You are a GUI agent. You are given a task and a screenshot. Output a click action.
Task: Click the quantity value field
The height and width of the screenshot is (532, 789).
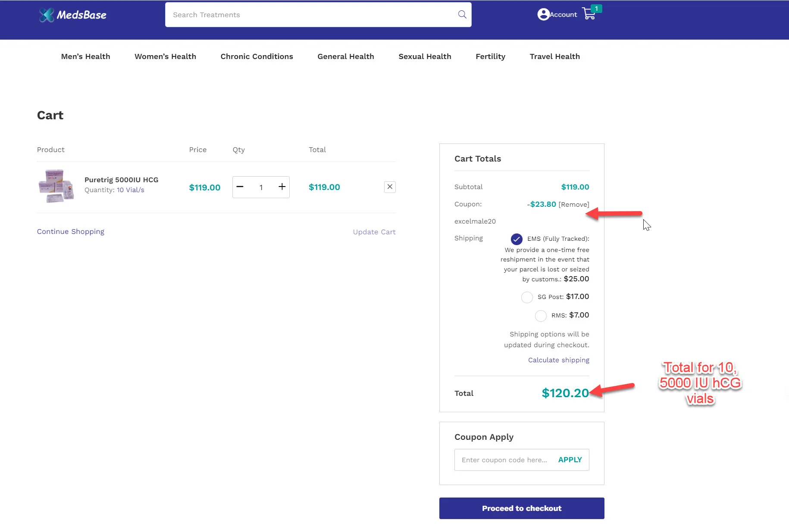tap(261, 187)
